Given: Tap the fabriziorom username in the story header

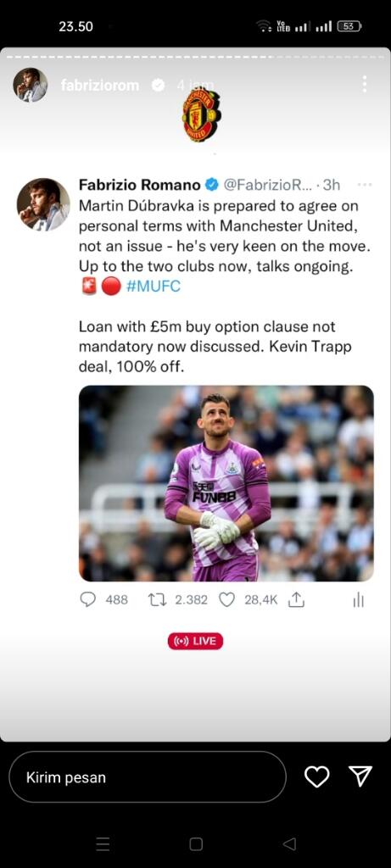Looking at the screenshot, I should (x=100, y=86).
